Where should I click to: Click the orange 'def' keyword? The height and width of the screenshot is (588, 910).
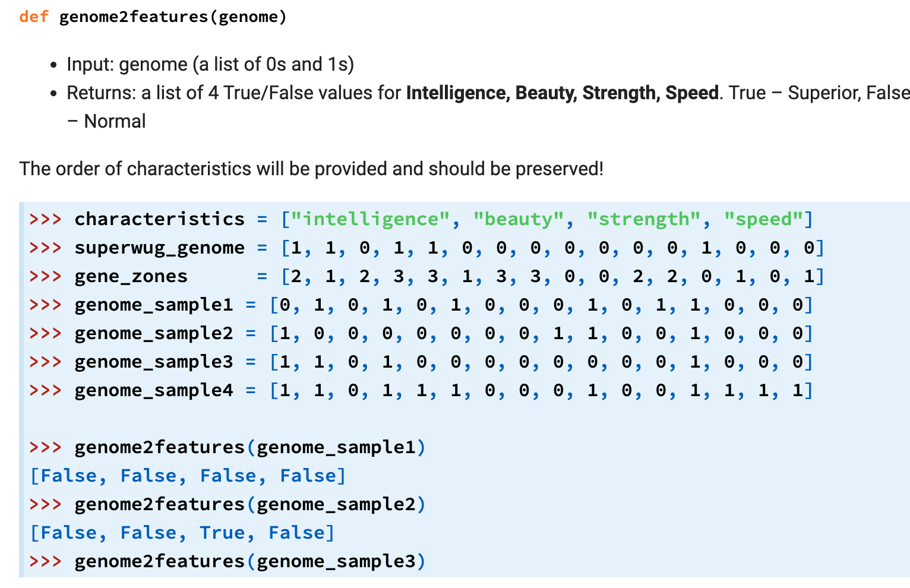[x=34, y=17]
